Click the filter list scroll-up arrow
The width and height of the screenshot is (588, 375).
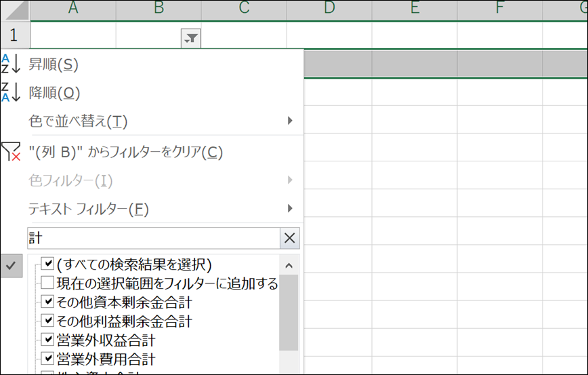[289, 265]
